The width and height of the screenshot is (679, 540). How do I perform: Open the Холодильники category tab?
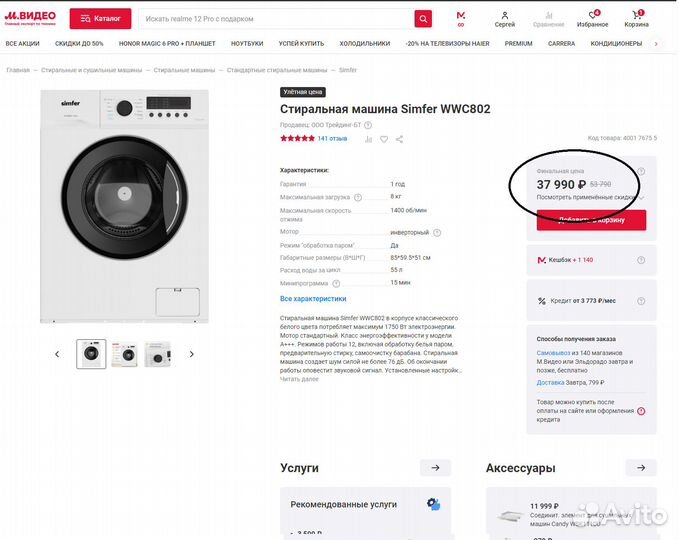pyautogui.click(x=364, y=44)
